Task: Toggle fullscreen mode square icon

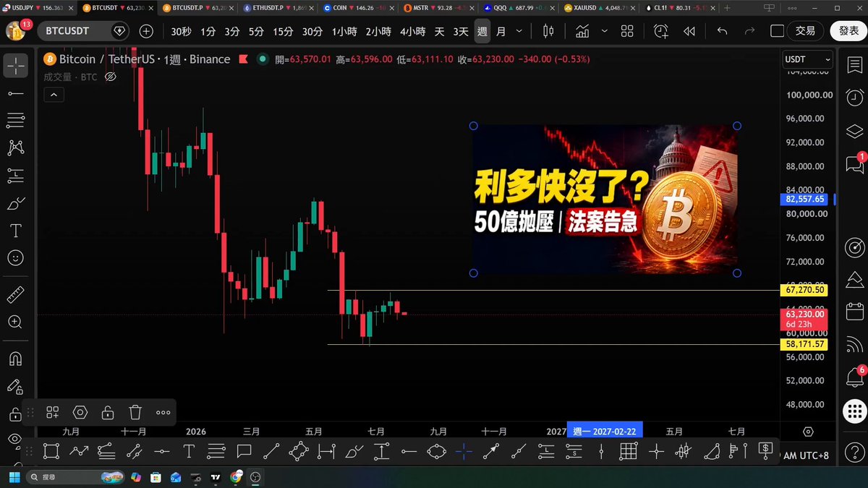Action: (x=777, y=31)
